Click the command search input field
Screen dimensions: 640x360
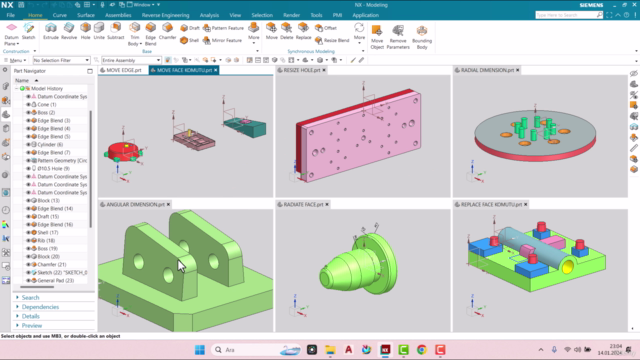coord(566,15)
